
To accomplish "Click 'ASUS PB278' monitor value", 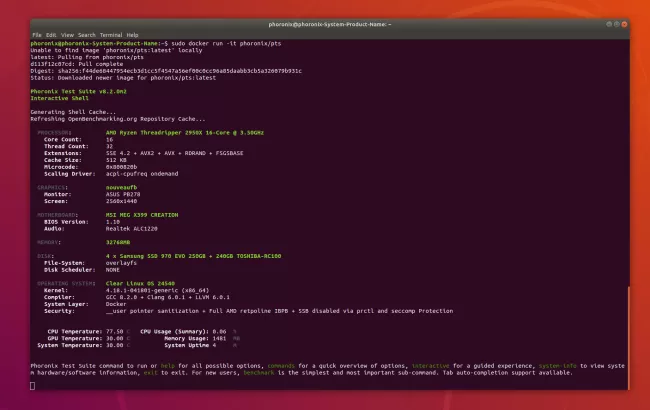I will tap(123, 194).
